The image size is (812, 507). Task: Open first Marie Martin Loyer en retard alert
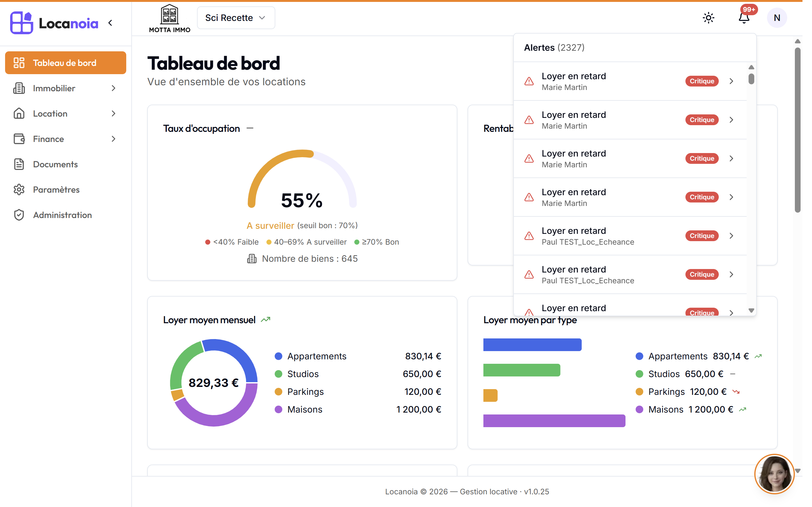click(x=630, y=81)
